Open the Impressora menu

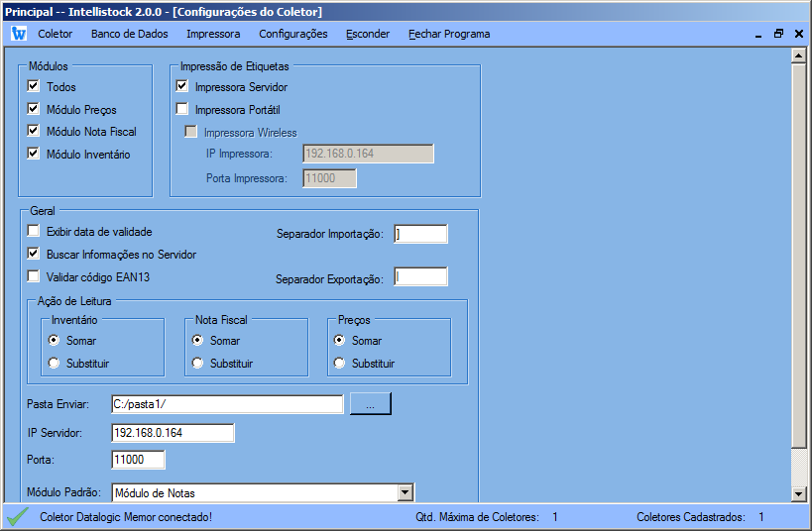213,34
